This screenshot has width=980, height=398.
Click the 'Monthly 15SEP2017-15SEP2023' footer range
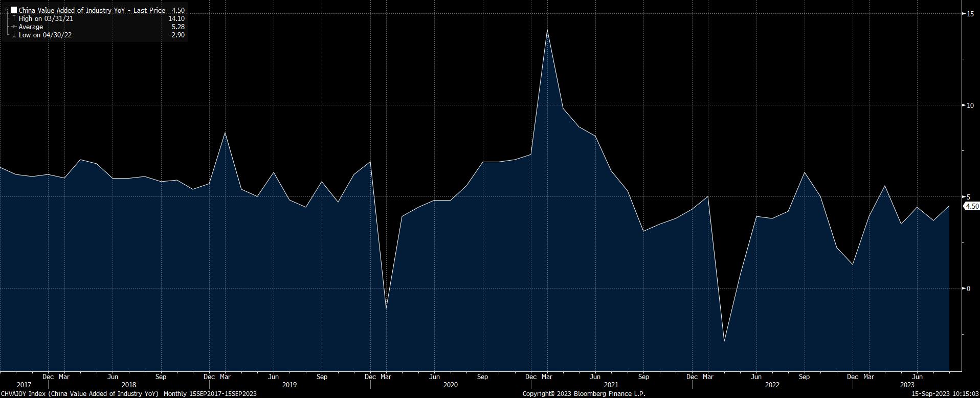(210, 393)
